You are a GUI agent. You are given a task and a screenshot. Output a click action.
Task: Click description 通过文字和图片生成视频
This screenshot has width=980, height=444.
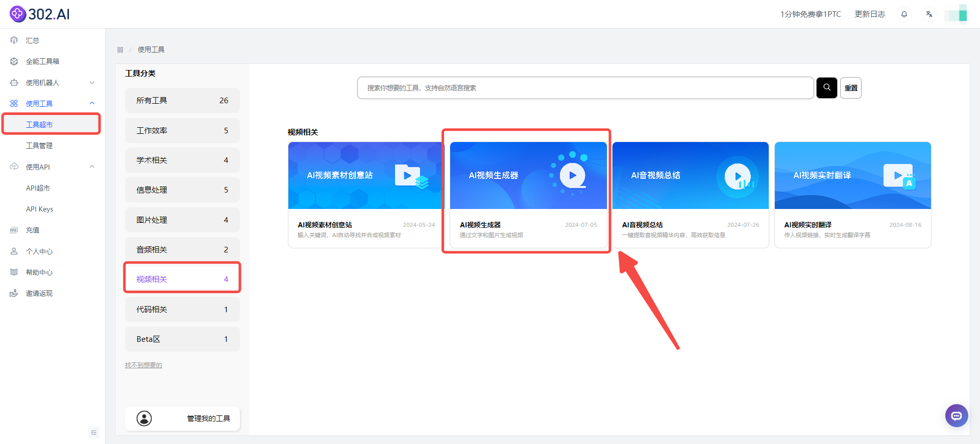[x=492, y=235]
